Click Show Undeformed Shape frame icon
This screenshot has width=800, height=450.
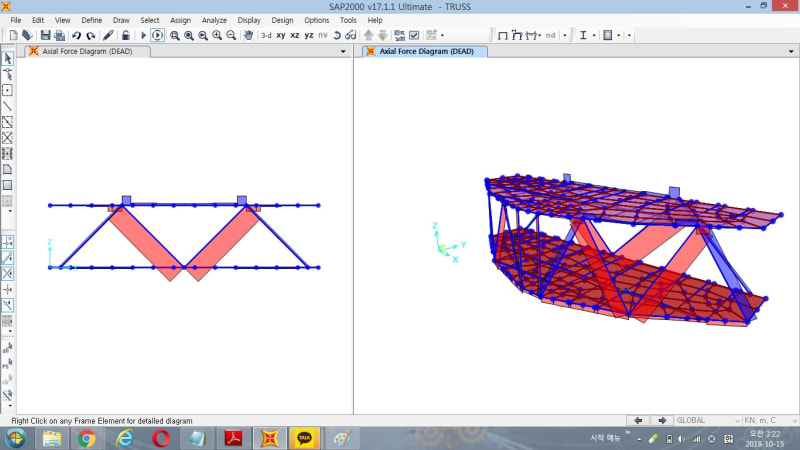[503, 35]
